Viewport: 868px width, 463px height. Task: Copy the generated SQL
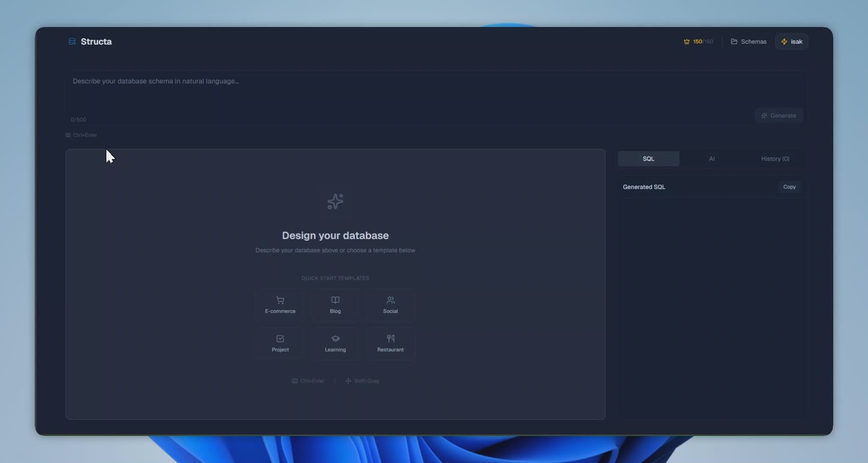789,187
